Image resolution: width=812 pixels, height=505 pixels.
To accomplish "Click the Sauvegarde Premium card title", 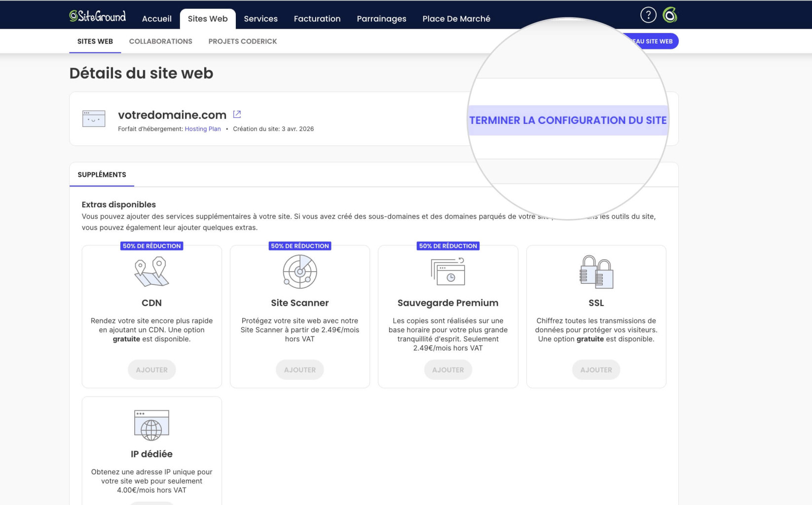I will click(448, 303).
